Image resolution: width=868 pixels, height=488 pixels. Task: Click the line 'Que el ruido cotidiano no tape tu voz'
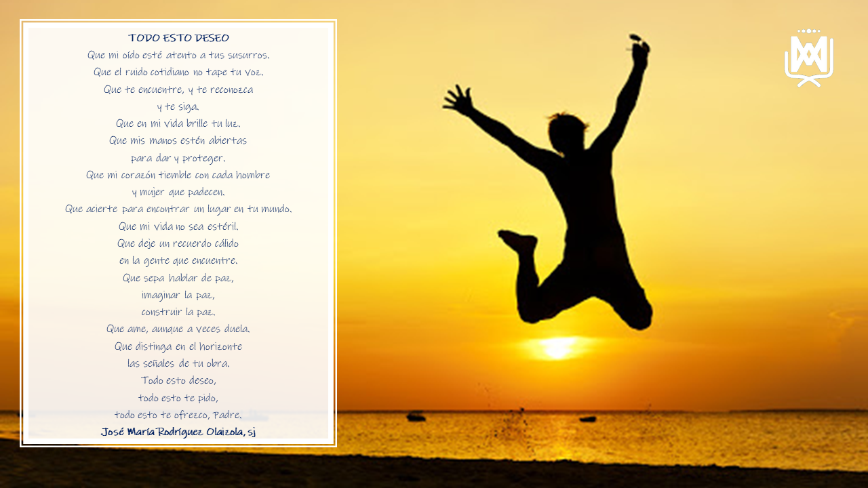(178, 72)
